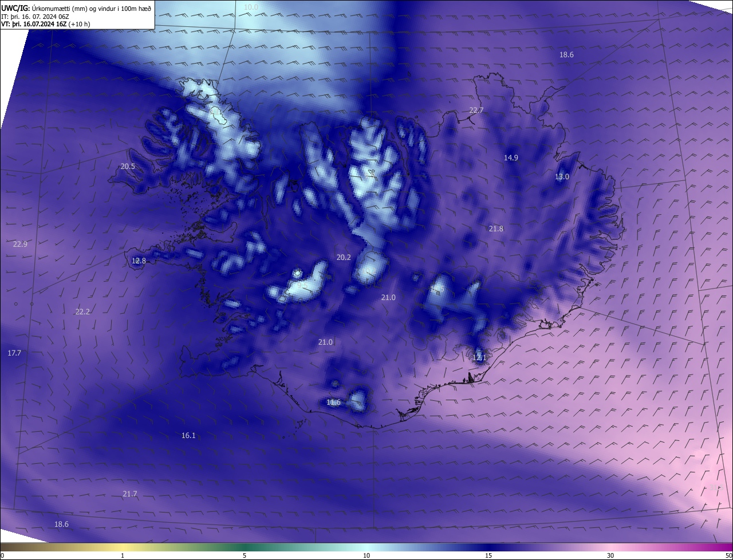
Task: Click the 16.1 value label on the map
Action: tap(188, 435)
